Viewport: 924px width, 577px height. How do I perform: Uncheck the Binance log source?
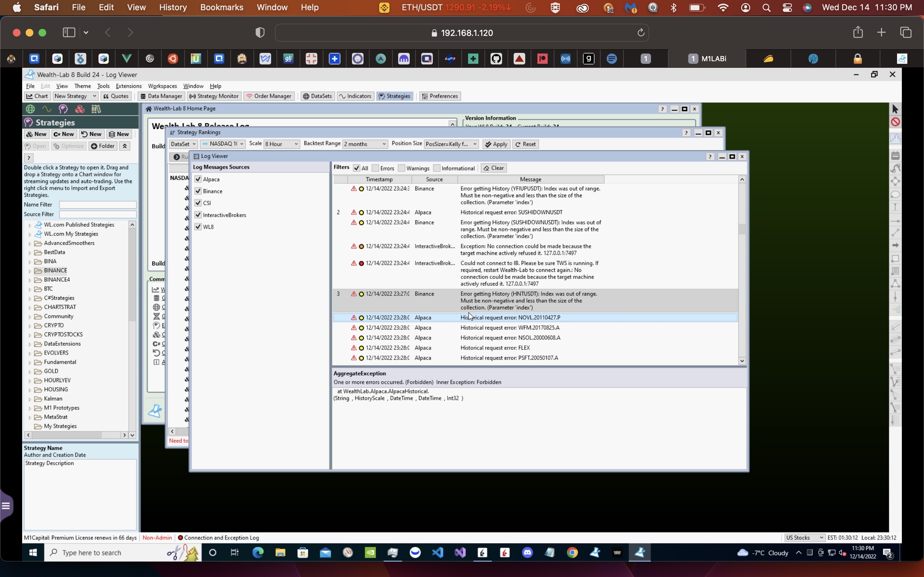coord(198,191)
